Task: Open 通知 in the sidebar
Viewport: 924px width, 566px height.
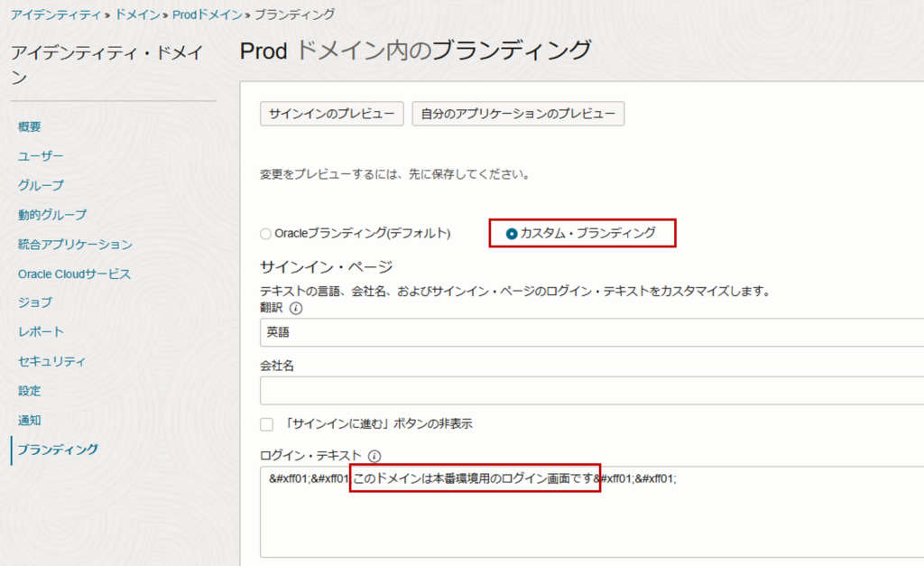Action: pos(30,421)
